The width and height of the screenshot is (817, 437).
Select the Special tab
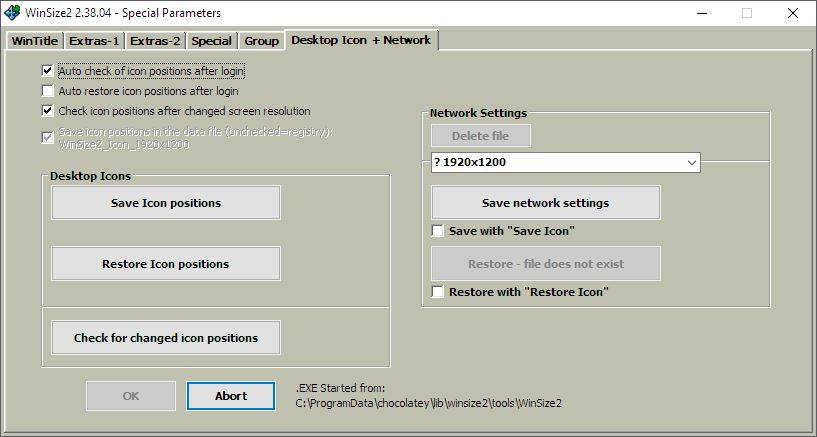[212, 41]
